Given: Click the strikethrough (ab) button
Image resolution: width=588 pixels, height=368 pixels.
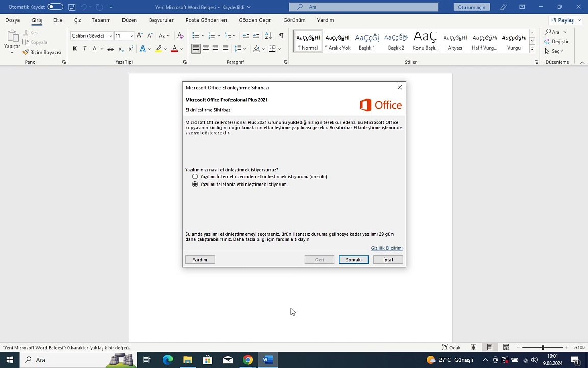Looking at the screenshot, I should [110, 49].
